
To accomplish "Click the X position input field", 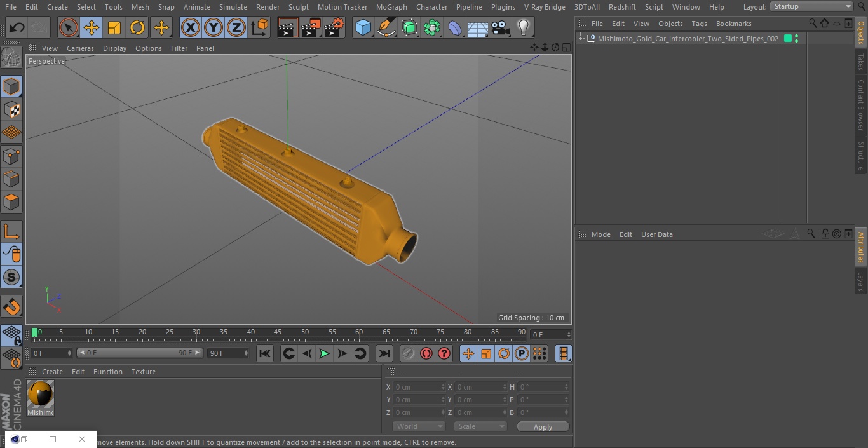I will [x=419, y=387].
